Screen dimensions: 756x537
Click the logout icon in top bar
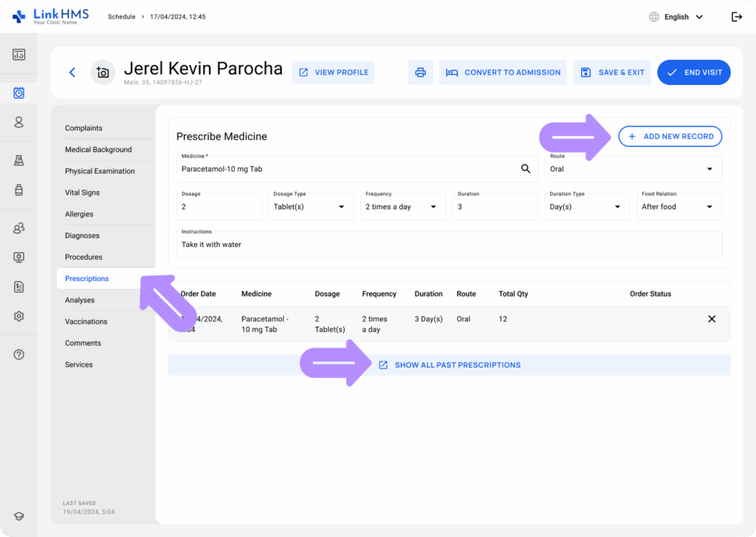(736, 17)
